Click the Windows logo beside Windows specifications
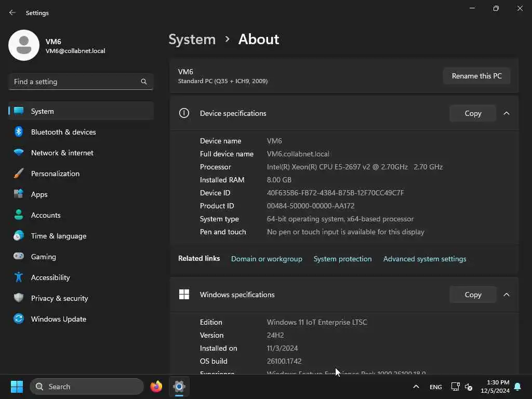Screen dimensions: 532x399 click(x=184, y=294)
